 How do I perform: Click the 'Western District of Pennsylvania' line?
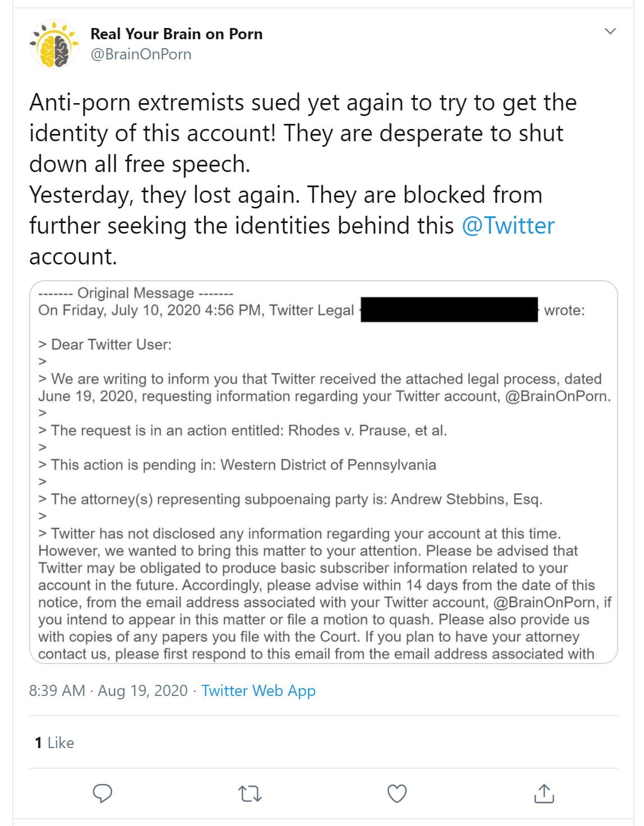pyautogui.click(x=243, y=465)
